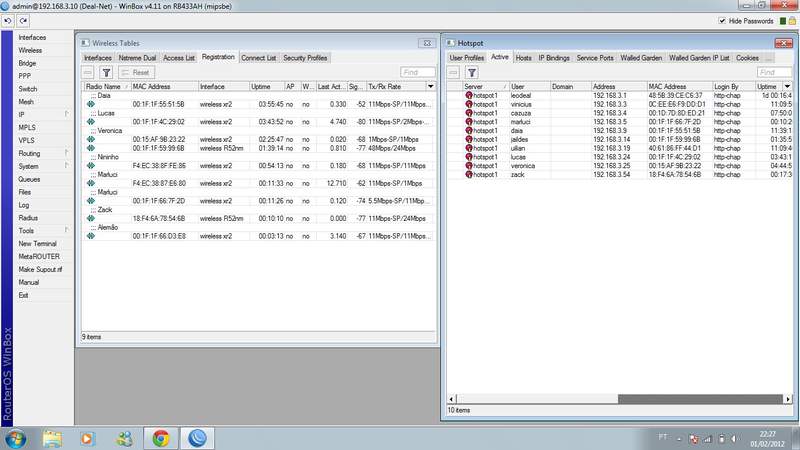Show more Hotspot tabs with the ... button

[x=768, y=58]
